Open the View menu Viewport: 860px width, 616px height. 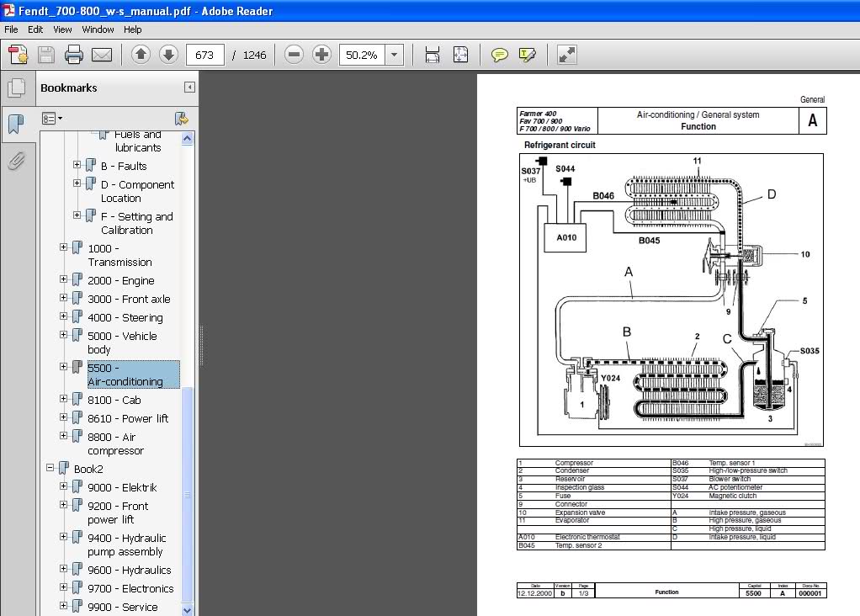[62, 29]
